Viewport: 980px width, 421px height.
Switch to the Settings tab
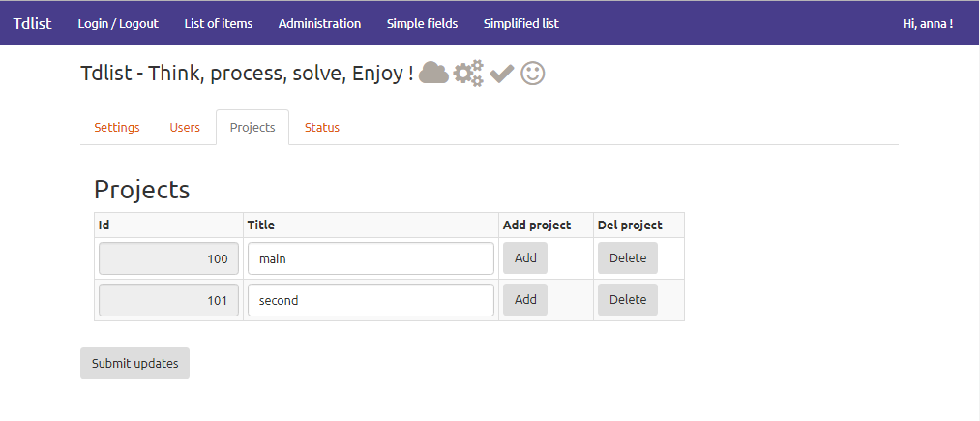[117, 128]
